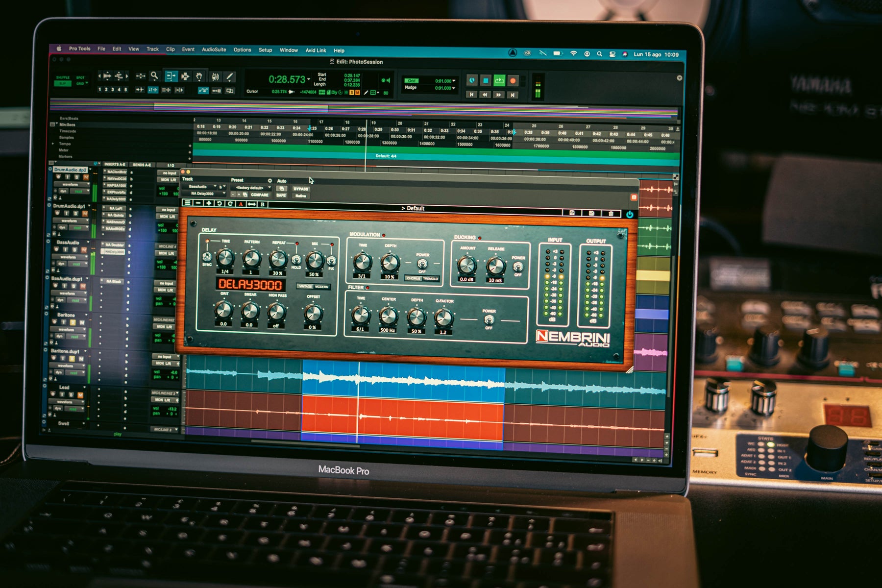Activate SPOT edit mode
The width and height of the screenshot is (882, 588).
coord(80,77)
